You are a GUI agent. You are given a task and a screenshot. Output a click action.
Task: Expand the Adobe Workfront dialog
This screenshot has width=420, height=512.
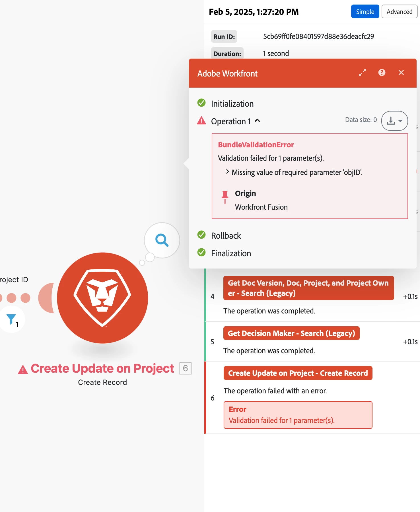click(x=363, y=73)
